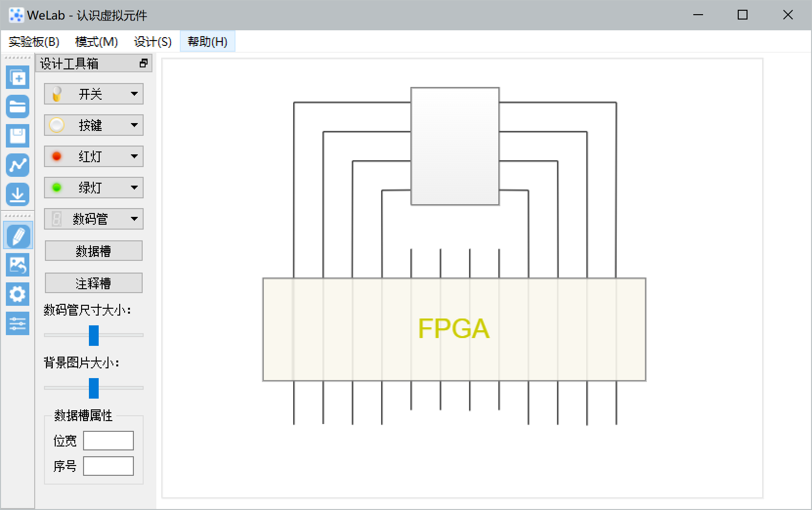Viewport: 812px width, 510px height.
Task: Click the 注释槽 button
Action: pyautogui.click(x=94, y=283)
